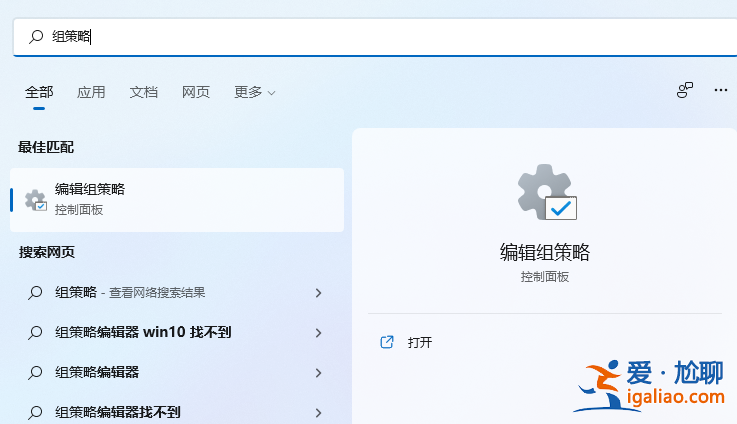The width and height of the screenshot is (737, 424).
Task: Expand arrow for 组策略编辑器找不到
Action: 319,413
